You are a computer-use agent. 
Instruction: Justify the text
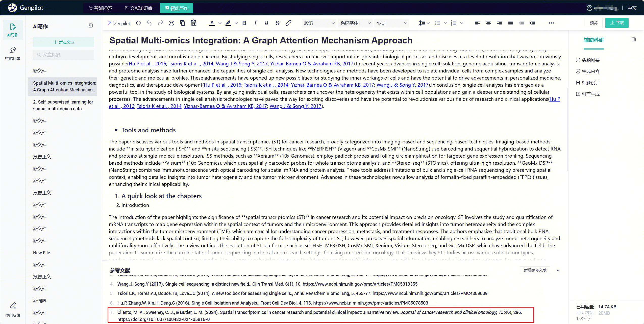511,23
